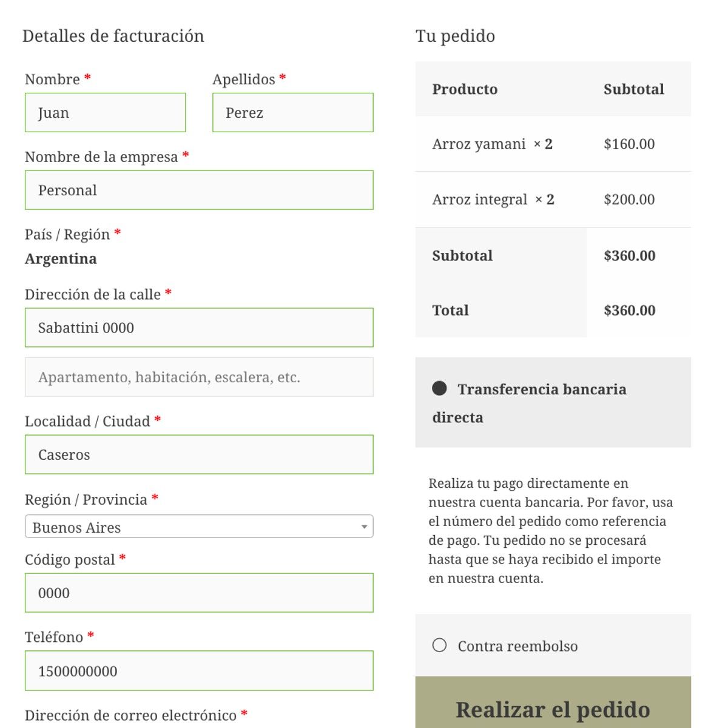728x728 pixels.
Task: Open the Región / Provincia dropdown
Action: click(x=199, y=527)
